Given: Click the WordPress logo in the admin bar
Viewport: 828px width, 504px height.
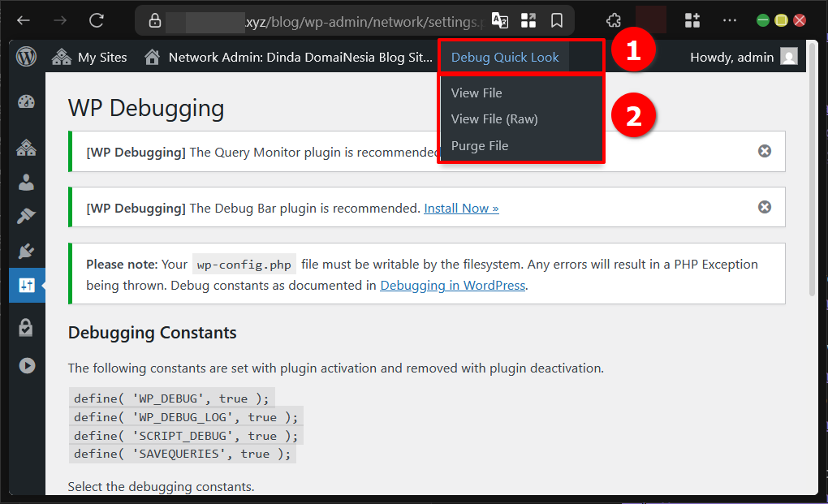Looking at the screenshot, I should coord(26,57).
